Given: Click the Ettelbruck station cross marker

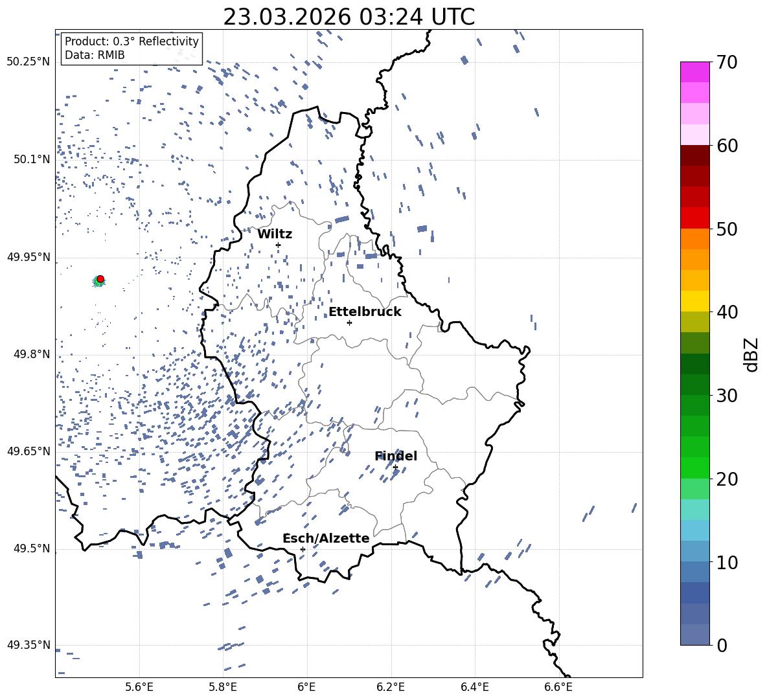Looking at the screenshot, I should pos(349,322).
